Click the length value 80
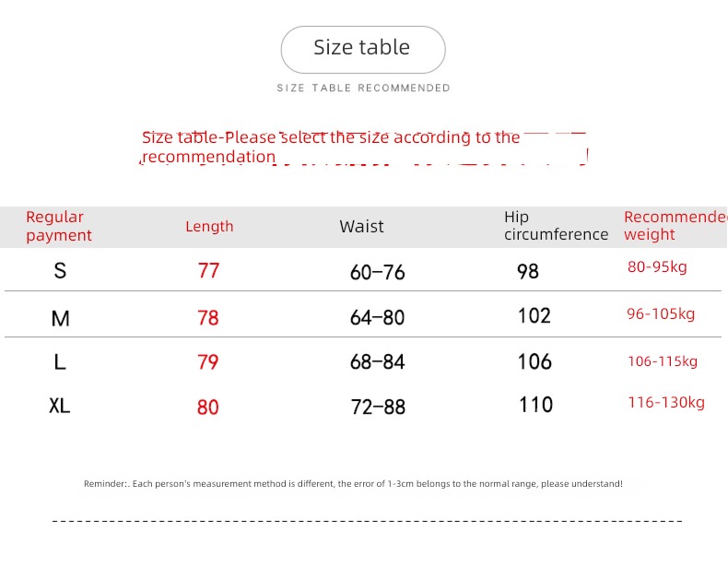 pos(208,408)
